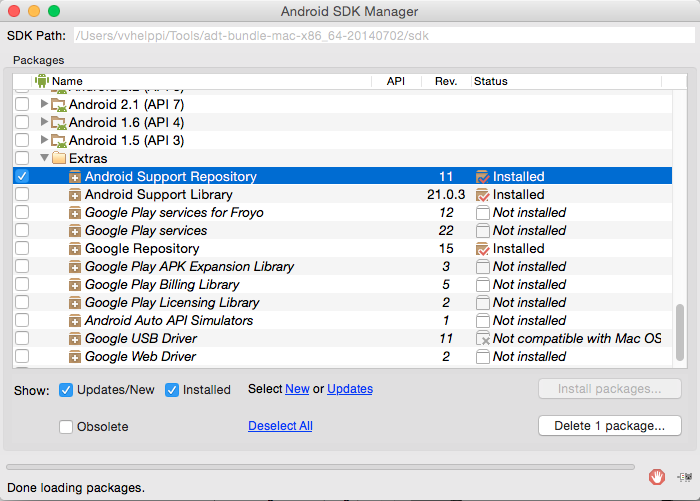Click the Google USB Driver incompatible status icon

[x=483, y=339]
